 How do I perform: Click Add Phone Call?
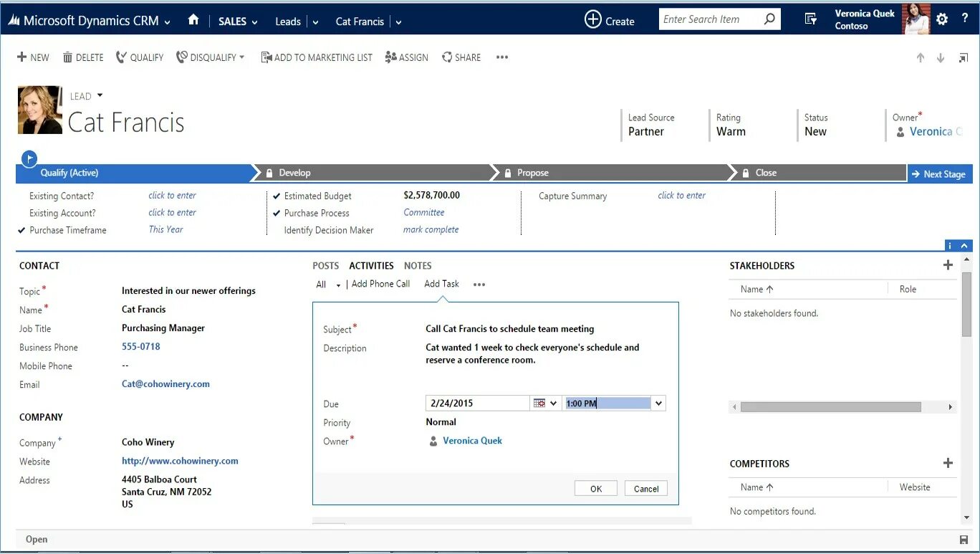(380, 284)
